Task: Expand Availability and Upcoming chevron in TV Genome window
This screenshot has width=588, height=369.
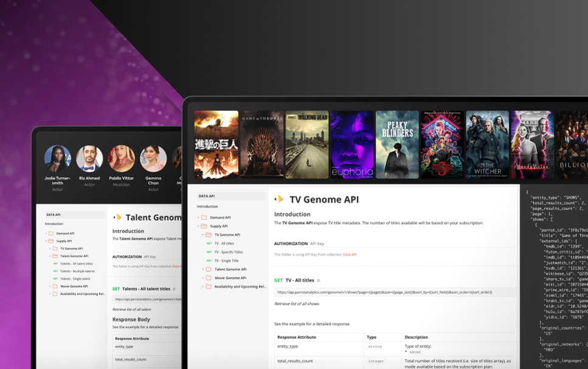Action: [x=203, y=286]
